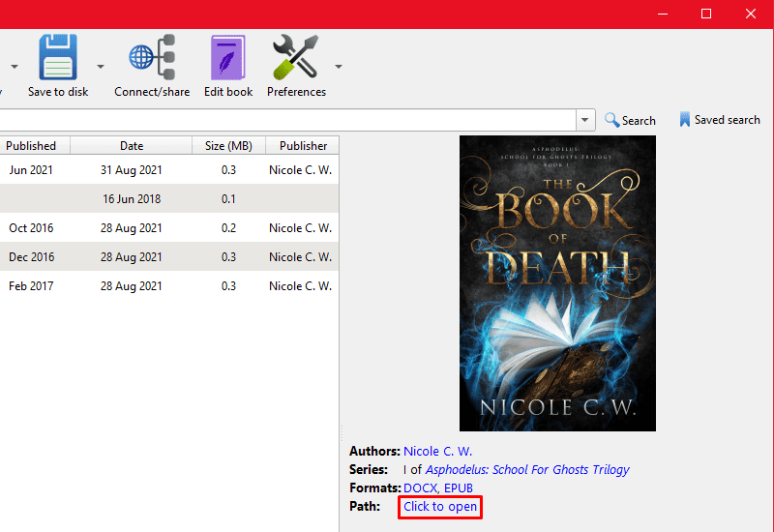The height and width of the screenshot is (532, 774).
Task: Open Preferences from the toolbar
Action: coord(296,65)
